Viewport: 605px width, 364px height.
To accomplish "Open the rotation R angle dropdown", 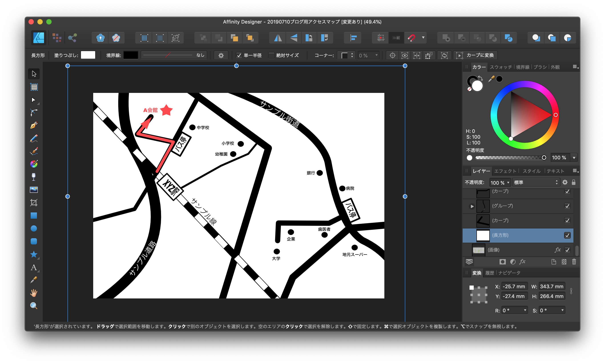I will click(x=525, y=310).
